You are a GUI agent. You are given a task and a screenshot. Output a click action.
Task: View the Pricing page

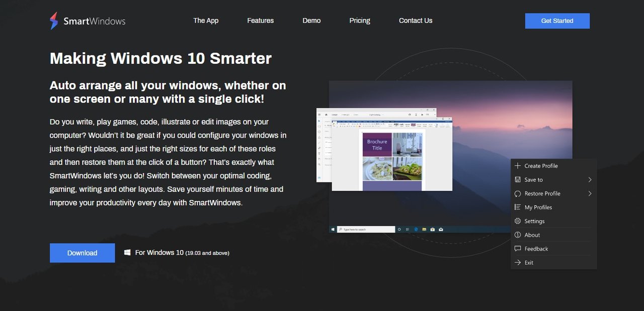point(360,21)
